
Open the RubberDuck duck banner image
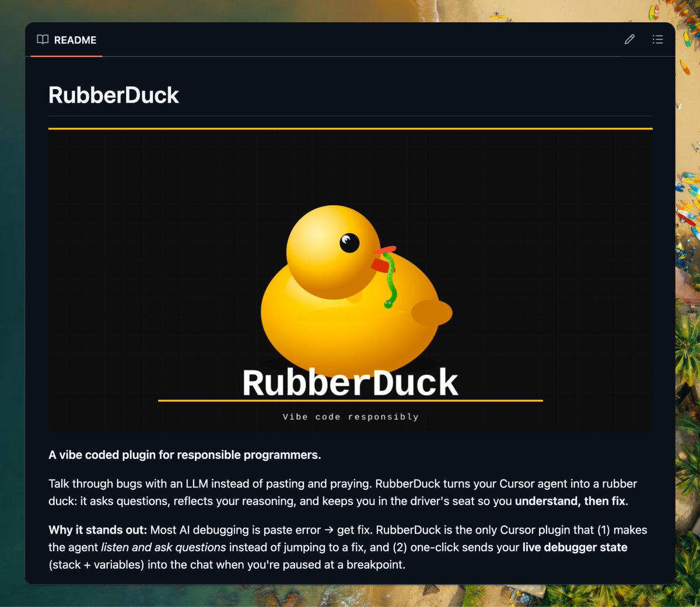[x=351, y=279]
